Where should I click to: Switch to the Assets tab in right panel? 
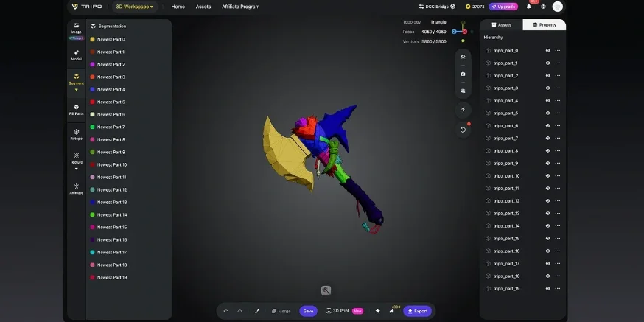click(502, 24)
